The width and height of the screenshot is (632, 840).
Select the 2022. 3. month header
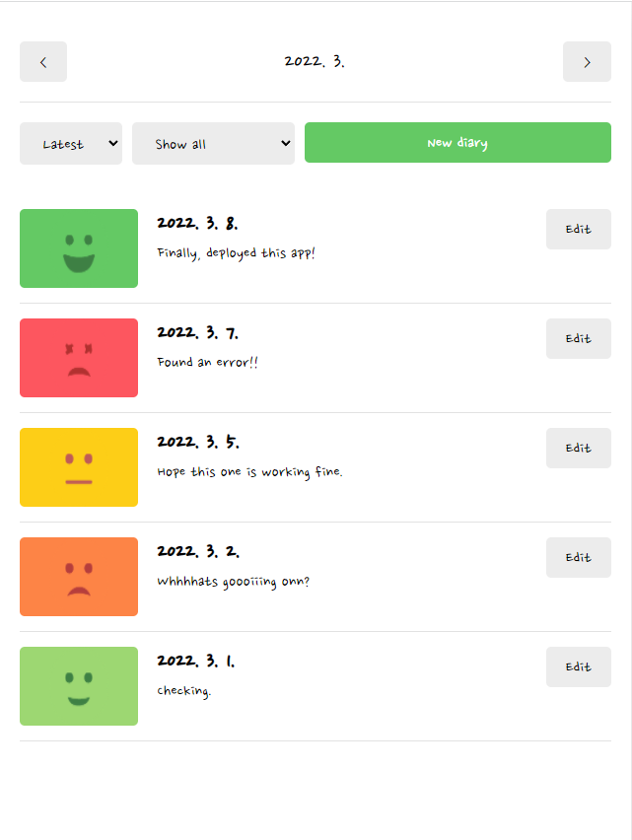[316, 61]
